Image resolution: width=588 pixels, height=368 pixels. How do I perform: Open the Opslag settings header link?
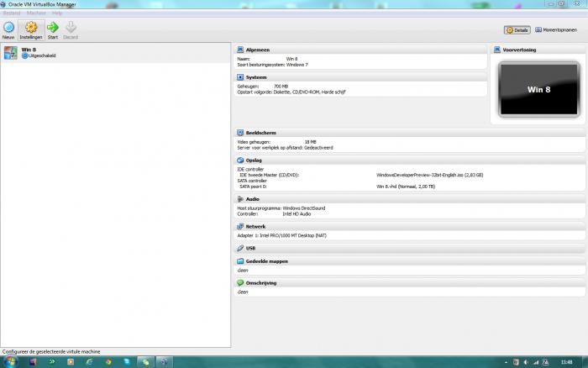tap(254, 160)
